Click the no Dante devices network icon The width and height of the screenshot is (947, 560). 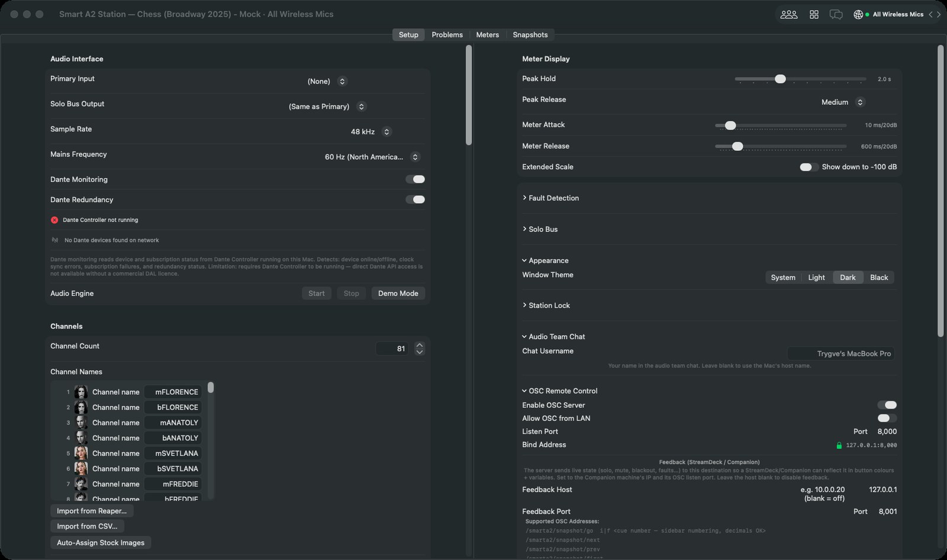55,240
